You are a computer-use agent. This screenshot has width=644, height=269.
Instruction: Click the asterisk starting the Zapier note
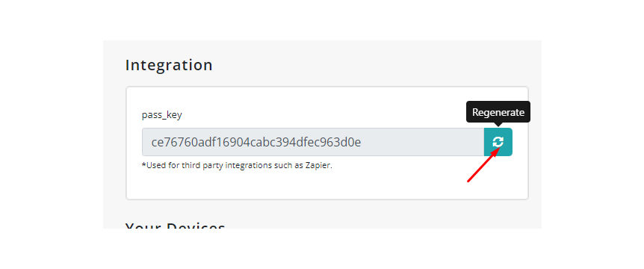[x=143, y=164]
